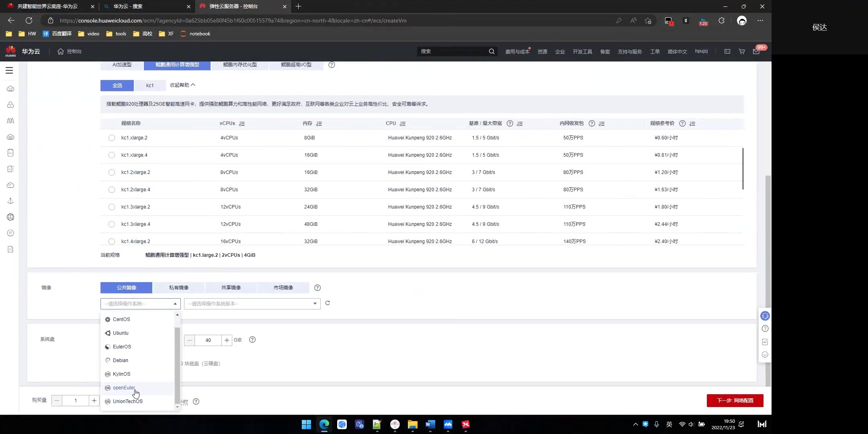Click the 下一步: 网络配置 button
868x434 pixels.
point(734,401)
